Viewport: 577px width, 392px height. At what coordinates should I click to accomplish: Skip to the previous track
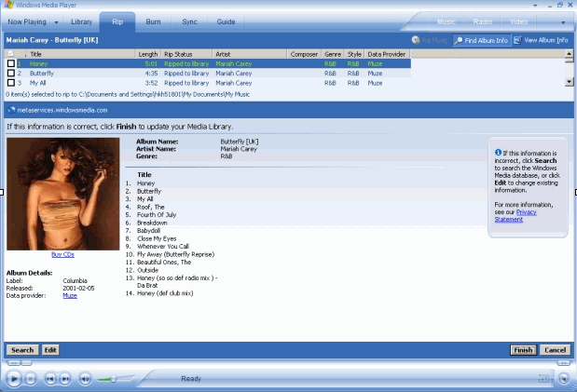pyautogui.click(x=50, y=379)
